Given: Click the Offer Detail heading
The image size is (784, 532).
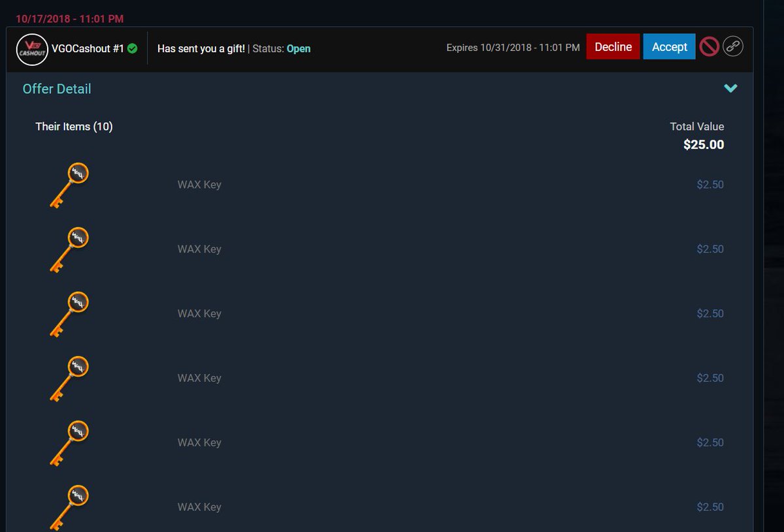Looking at the screenshot, I should coord(57,89).
